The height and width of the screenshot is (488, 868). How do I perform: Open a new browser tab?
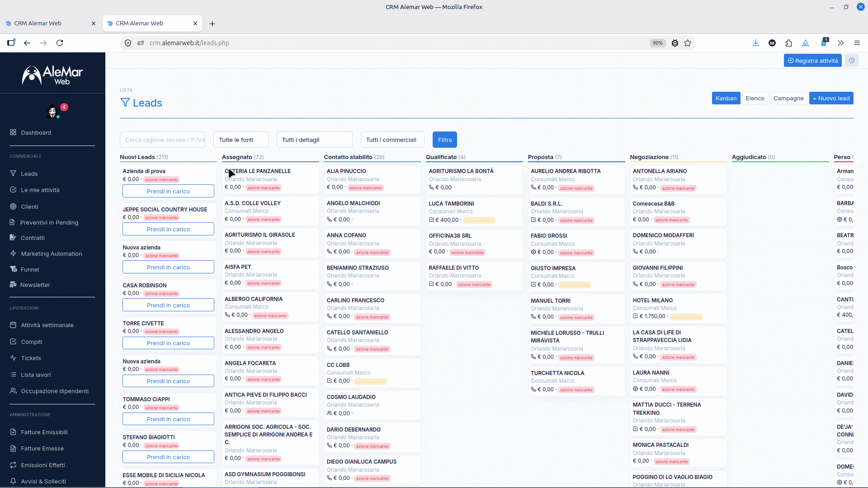(x=212, y=23)
